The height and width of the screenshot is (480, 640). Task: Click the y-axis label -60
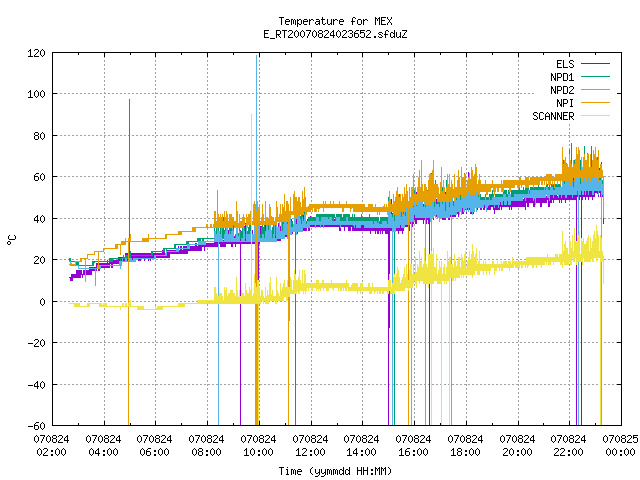[x=36, y=426]
